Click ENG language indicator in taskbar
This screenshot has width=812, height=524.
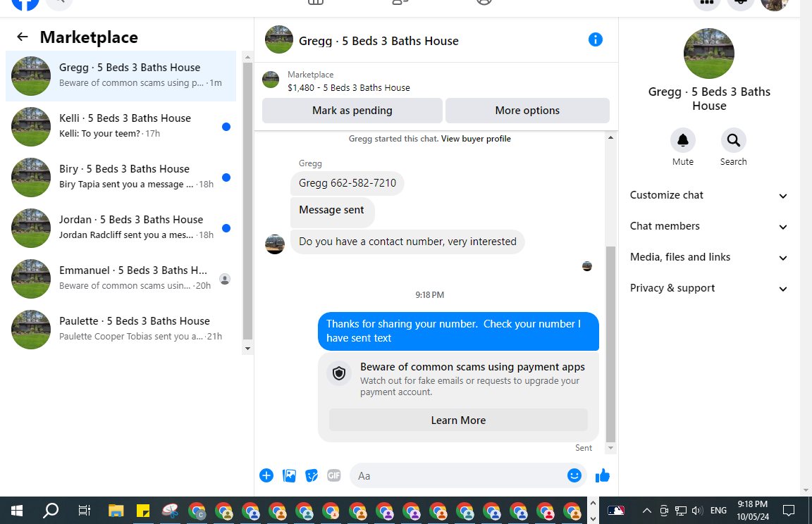pyautogui.click(x=718, y=511)
